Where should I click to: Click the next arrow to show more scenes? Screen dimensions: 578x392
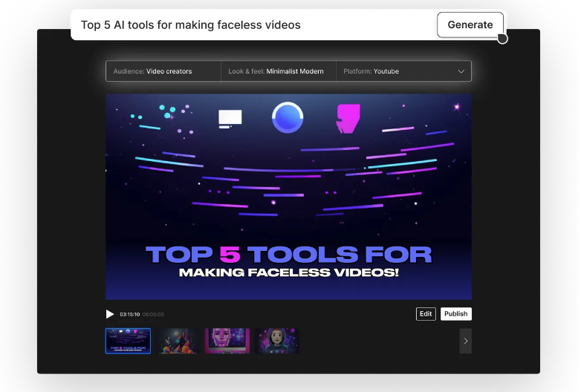[x=465, y=341]
